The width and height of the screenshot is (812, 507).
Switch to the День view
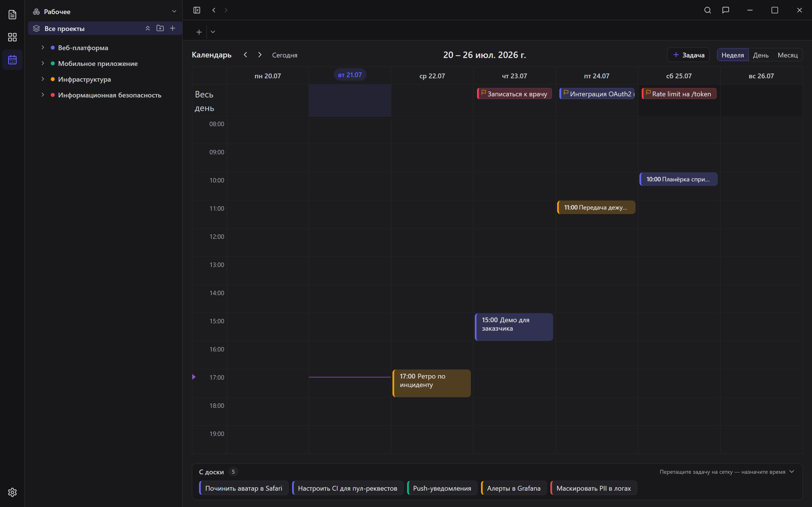point(761,55)
